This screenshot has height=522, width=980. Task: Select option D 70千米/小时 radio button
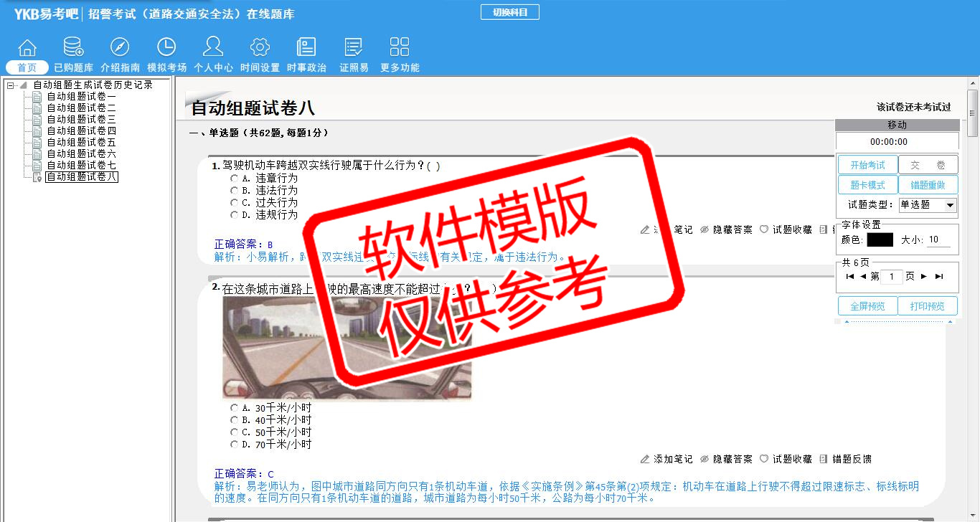pos(234,445)
